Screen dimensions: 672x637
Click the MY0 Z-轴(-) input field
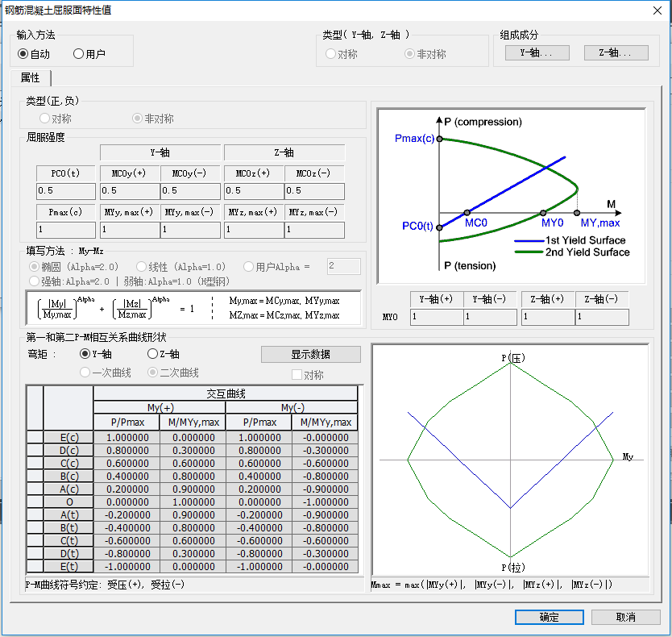601,317
